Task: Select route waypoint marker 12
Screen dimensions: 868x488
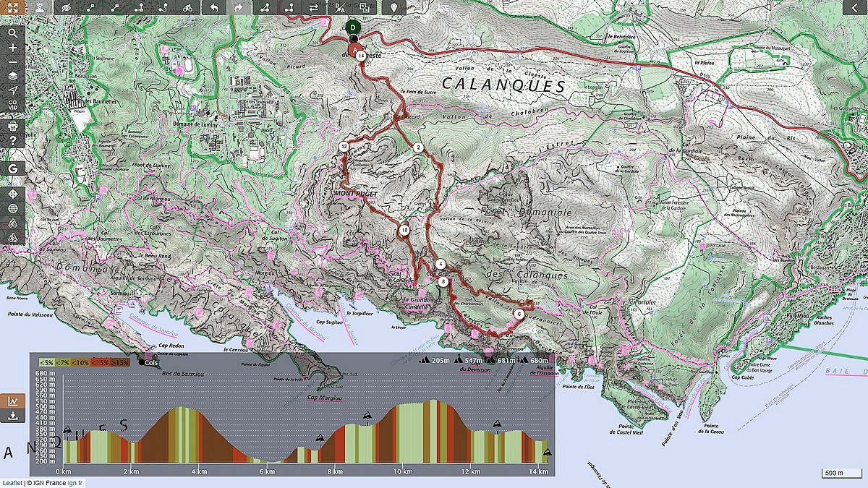Action: point(344,147)
